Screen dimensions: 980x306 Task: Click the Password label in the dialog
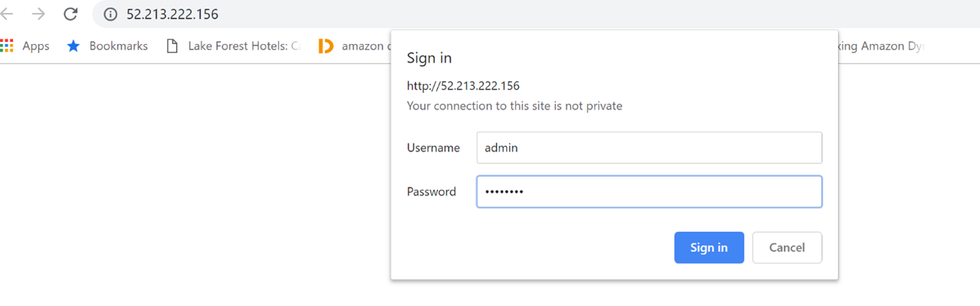coord(432,191)
